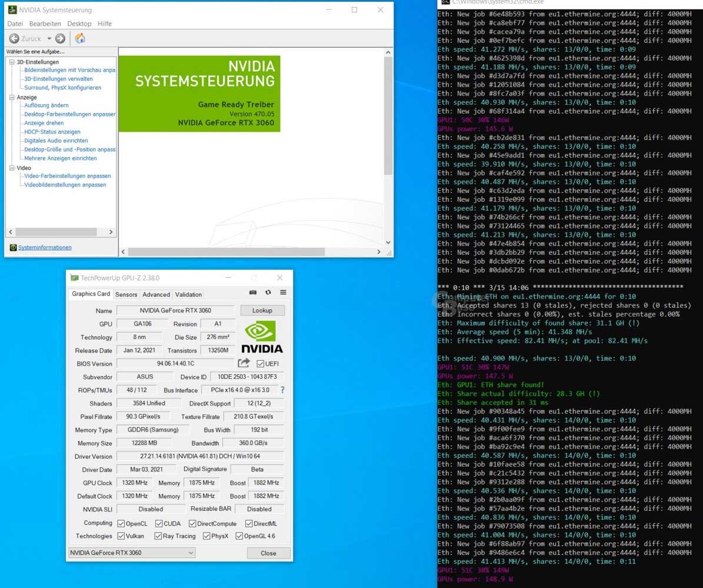Click the GPU Name field NVIDIA GeForce RTX 3060
Screen dimensions: 703x588
175,310
